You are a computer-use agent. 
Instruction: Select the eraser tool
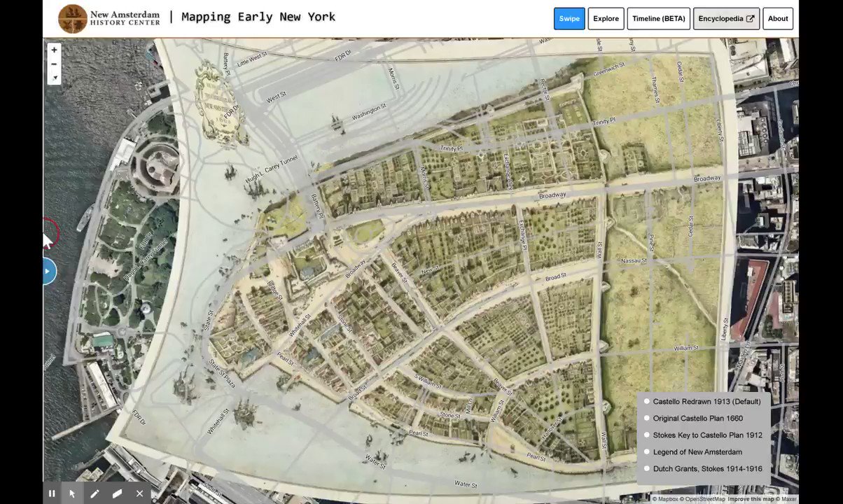[117, 493]
